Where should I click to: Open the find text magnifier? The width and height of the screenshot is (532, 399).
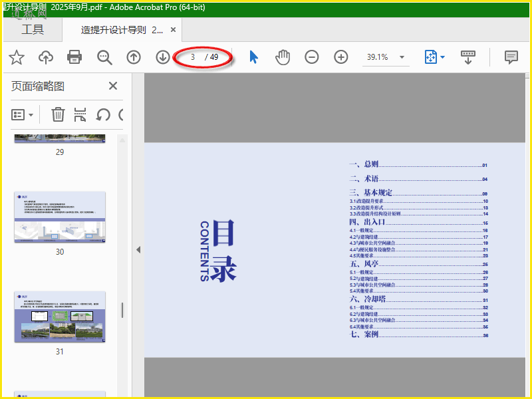pyautogui.click(x=104, y=57)
